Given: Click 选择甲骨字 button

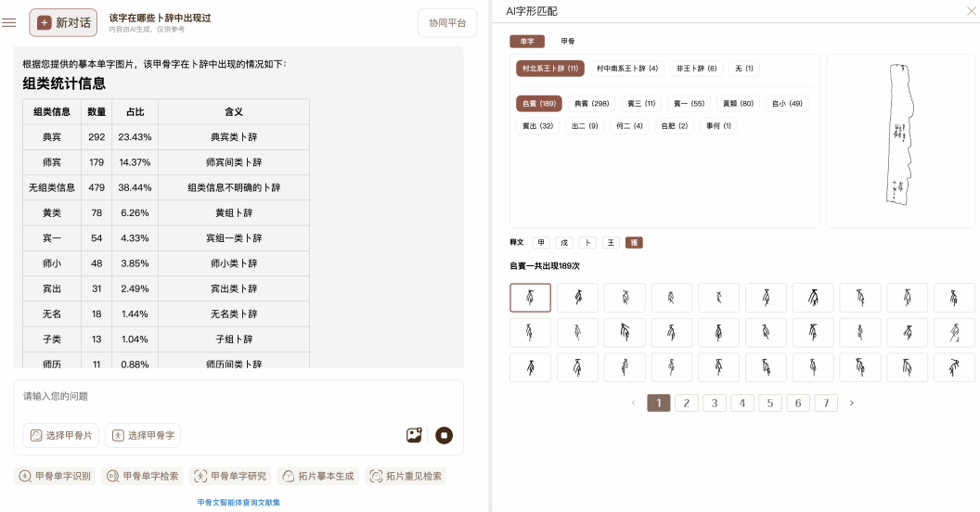Looking at the screenshot, I should pyautogui.click(x=143, y=435).
